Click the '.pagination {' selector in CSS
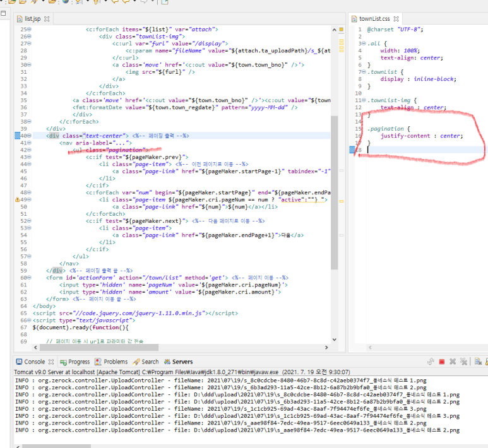 coord(389,129)
